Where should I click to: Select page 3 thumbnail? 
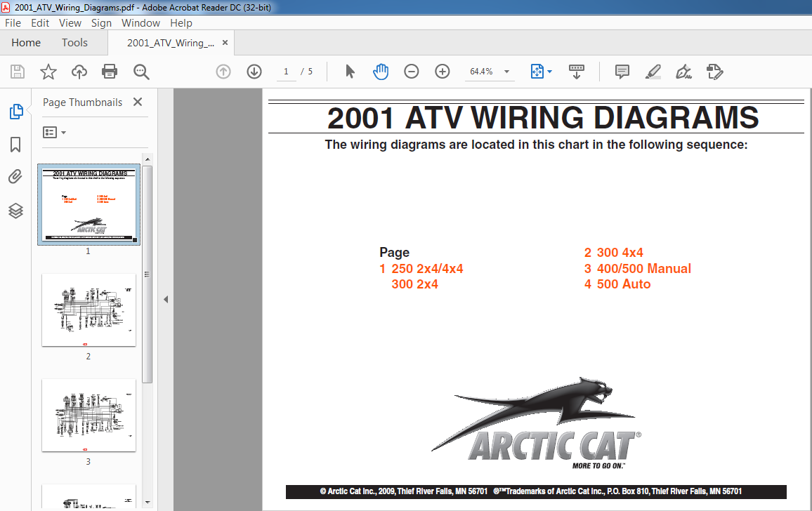click(x=89, y=416)
